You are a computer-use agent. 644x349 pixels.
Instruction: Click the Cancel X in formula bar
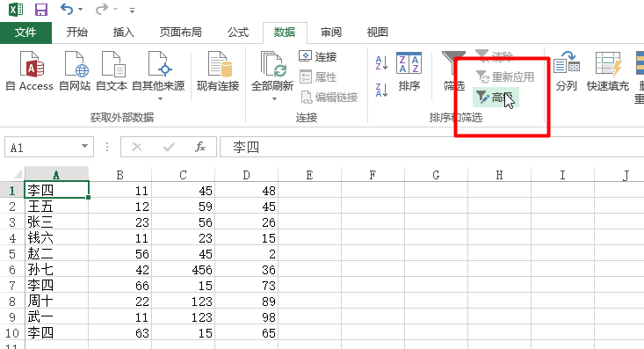coord(137,147)
